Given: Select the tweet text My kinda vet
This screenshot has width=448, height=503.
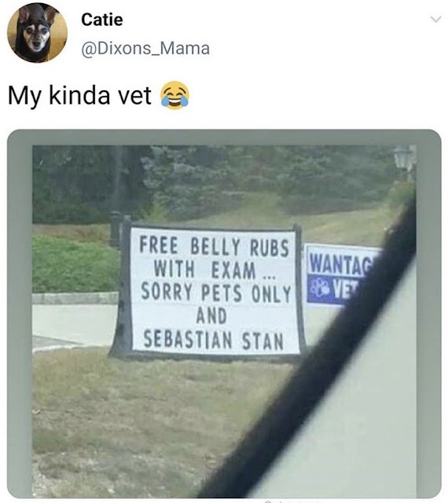Looking at the screenshot, I should (x=79, y=96).
